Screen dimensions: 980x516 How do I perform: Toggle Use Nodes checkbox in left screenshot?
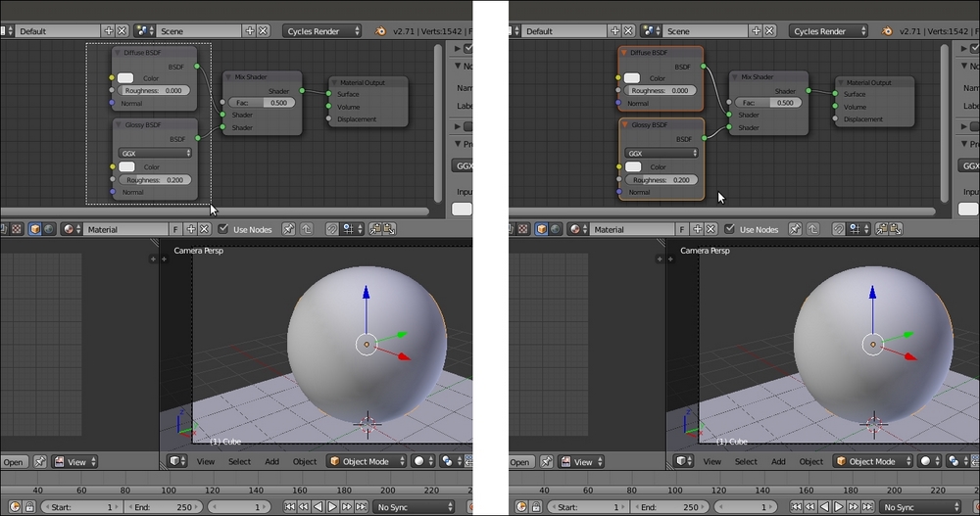point(223,229)
